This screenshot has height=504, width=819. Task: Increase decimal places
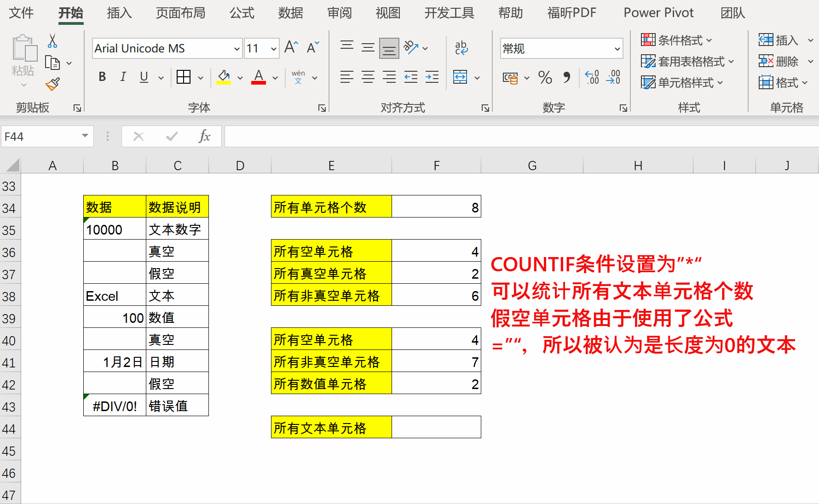[591, 78]
